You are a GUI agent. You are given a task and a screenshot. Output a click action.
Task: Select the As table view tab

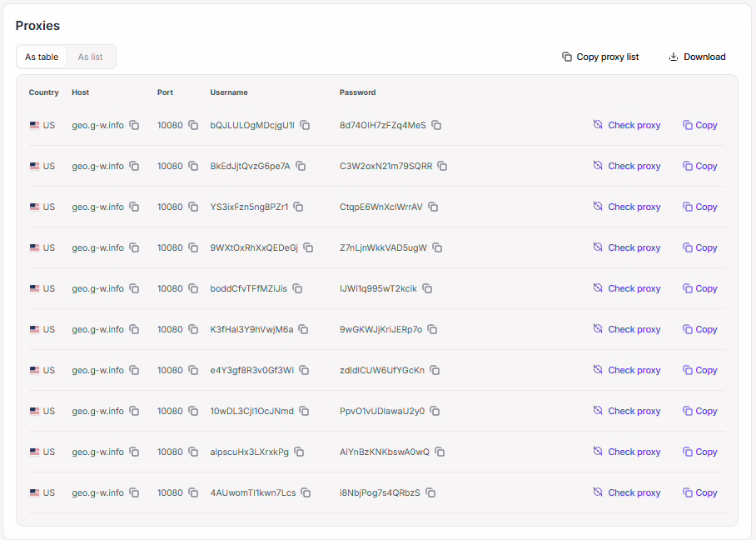[x=42, y=57]
